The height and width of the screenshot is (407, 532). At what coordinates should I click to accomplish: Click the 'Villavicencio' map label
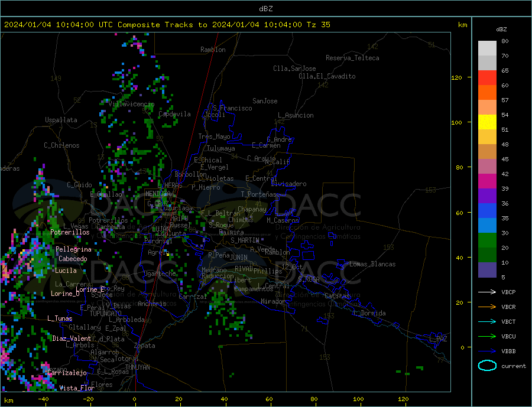tap(131, 104)
